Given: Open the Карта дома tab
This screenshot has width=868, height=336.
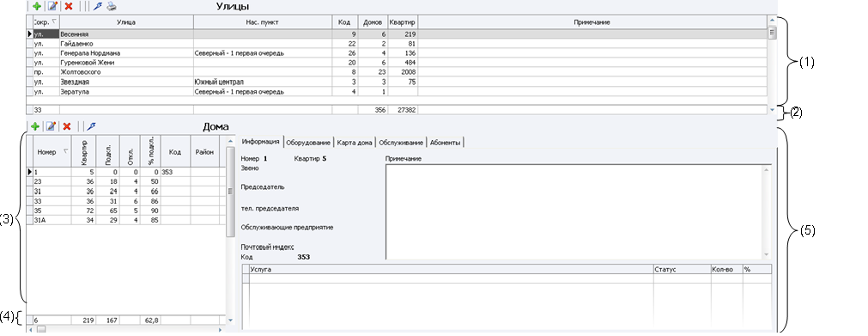Looking at the screenshot, I should (x=355, y=143).
